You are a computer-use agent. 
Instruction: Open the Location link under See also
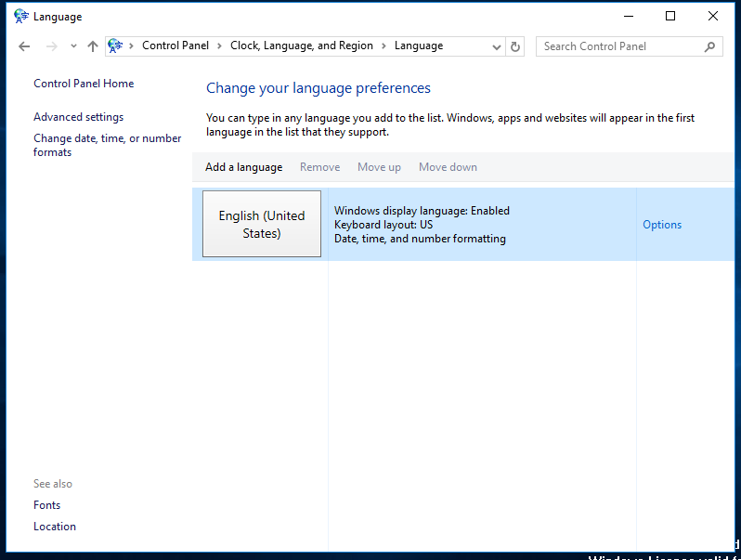(55, 527)
